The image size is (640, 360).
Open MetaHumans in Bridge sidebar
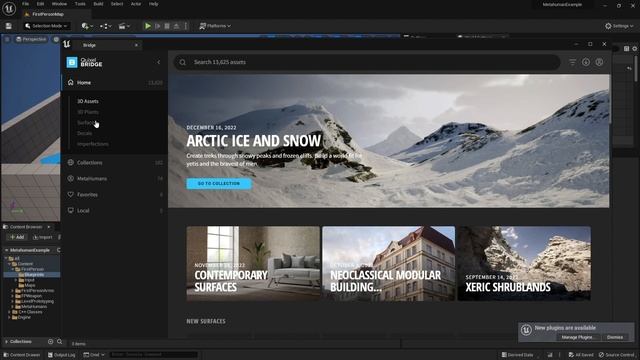114,179
